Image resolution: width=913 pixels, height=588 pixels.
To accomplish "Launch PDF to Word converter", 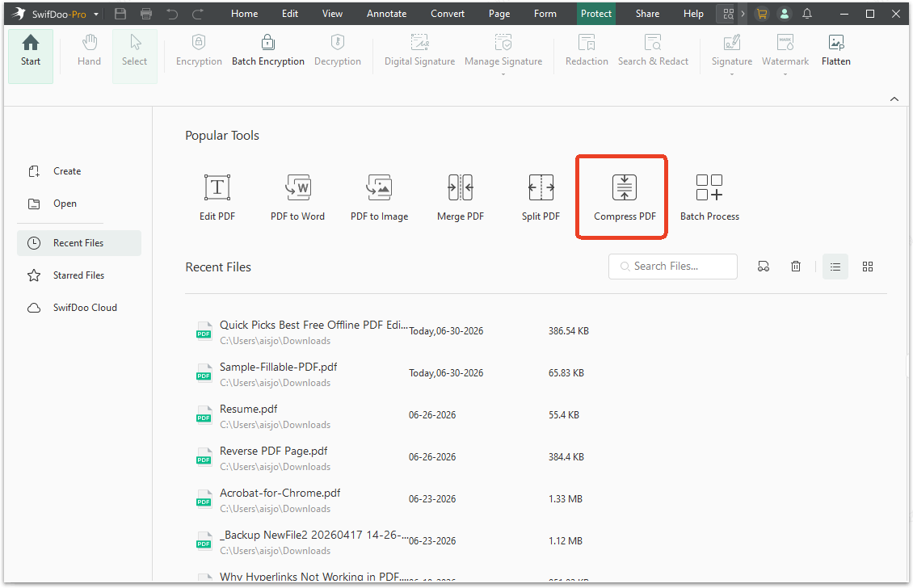I will pyautogui.click(x=297, y=197).
